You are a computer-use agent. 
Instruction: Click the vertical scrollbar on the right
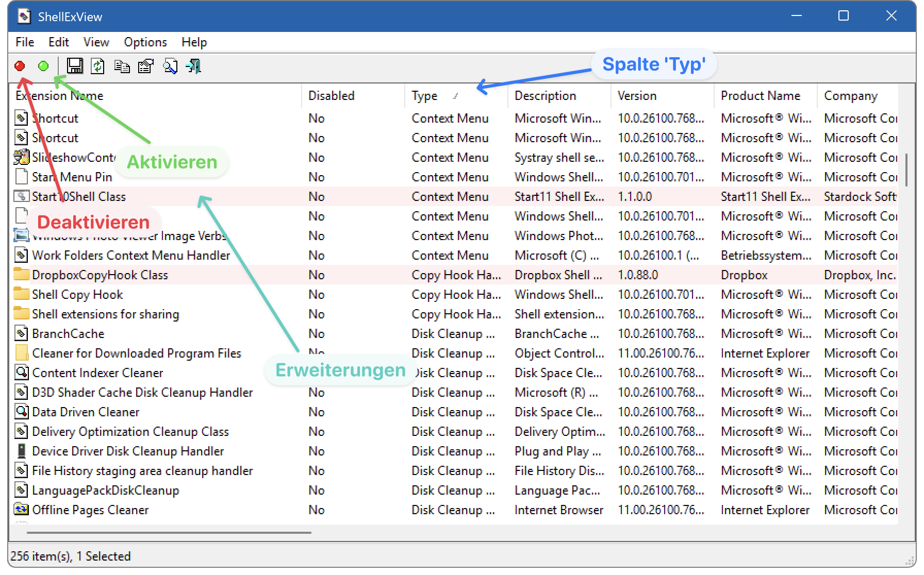point(906,170)
